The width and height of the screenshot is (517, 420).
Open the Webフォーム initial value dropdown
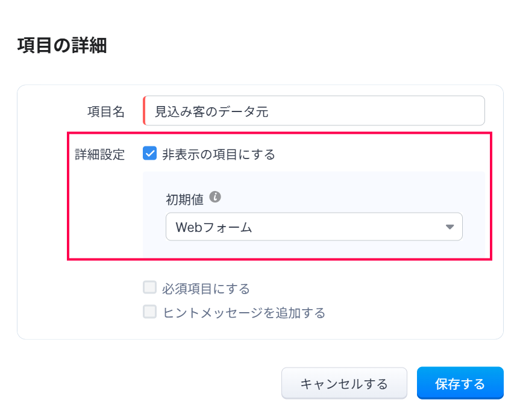tap(313, 227)
